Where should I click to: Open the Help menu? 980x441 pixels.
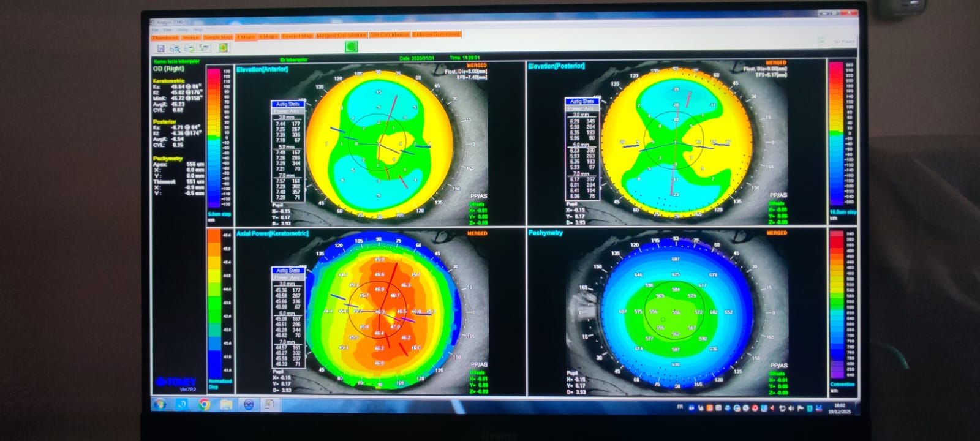click(x=198, y=29)
